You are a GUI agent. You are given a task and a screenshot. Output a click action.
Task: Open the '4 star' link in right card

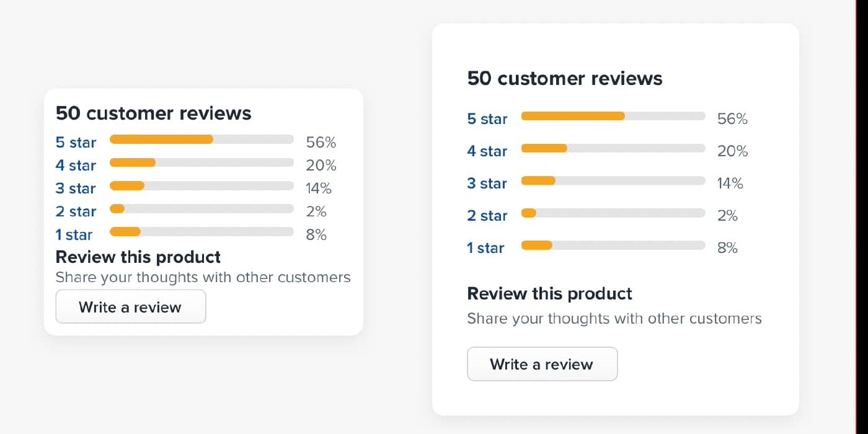pos(487,151)
